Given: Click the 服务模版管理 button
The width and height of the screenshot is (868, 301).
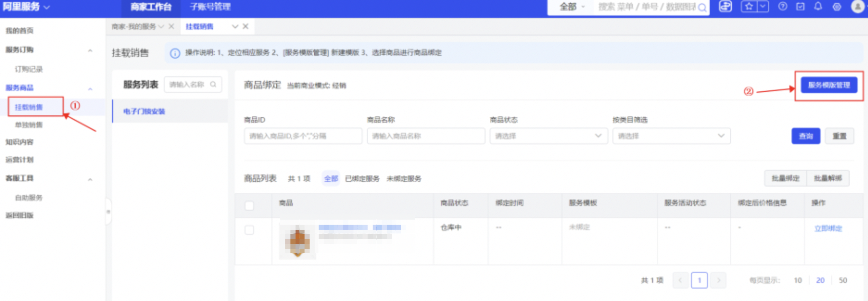Looking at the screenshot, I should [828, 85].
